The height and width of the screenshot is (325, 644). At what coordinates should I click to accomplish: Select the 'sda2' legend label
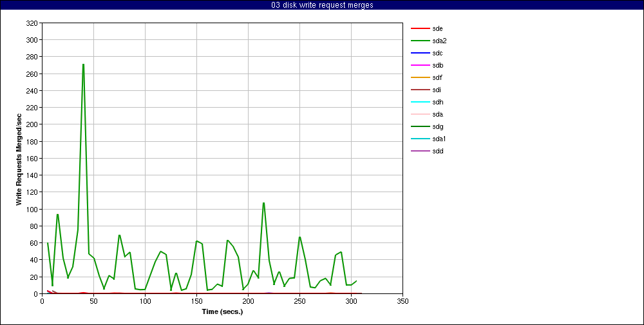click(x=439, y=41)
